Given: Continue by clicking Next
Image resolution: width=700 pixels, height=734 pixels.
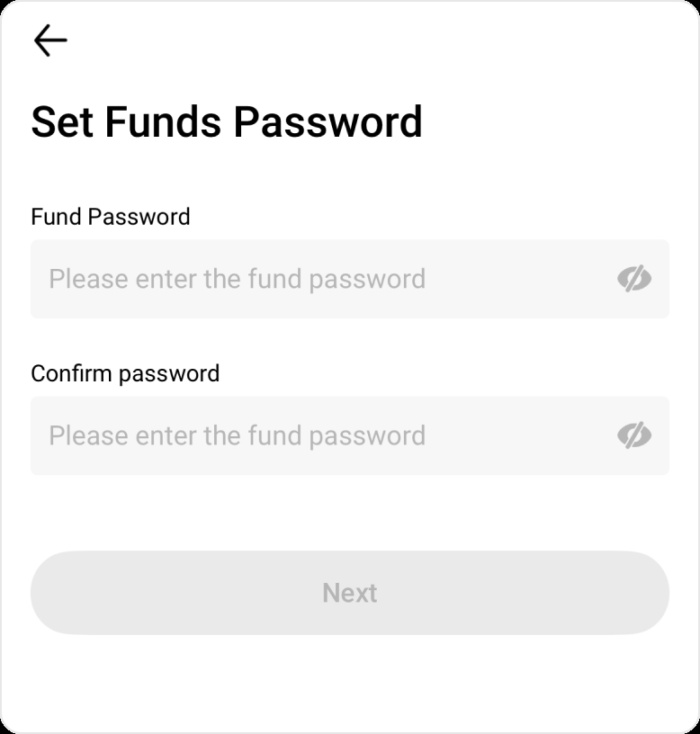Looking at the screenshot, I should pyautogui.click(x=350, y=593).
